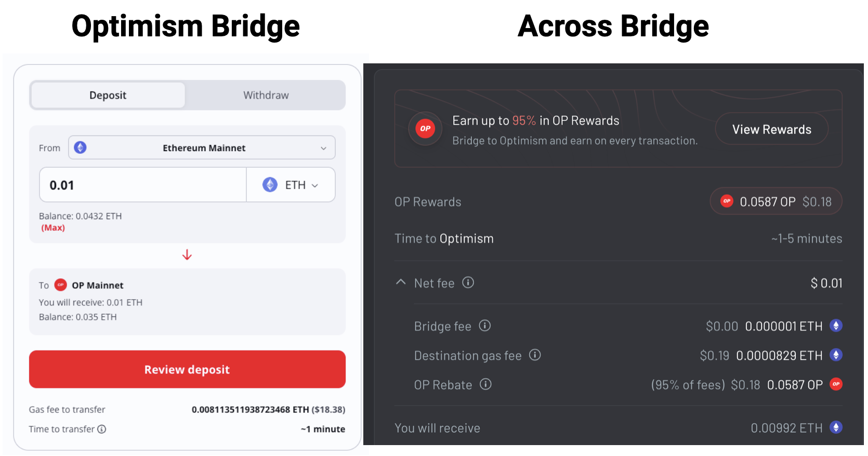Switch to the Withdraw tab
The image size is (868, 456).
[x=266, y=95]
